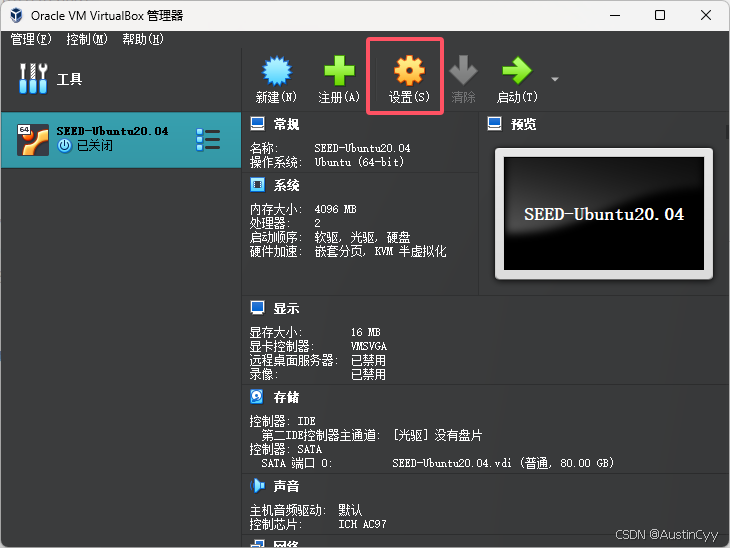Open the System (系统) section header
This screenshot has width=730, height=548.
[286, 185]
